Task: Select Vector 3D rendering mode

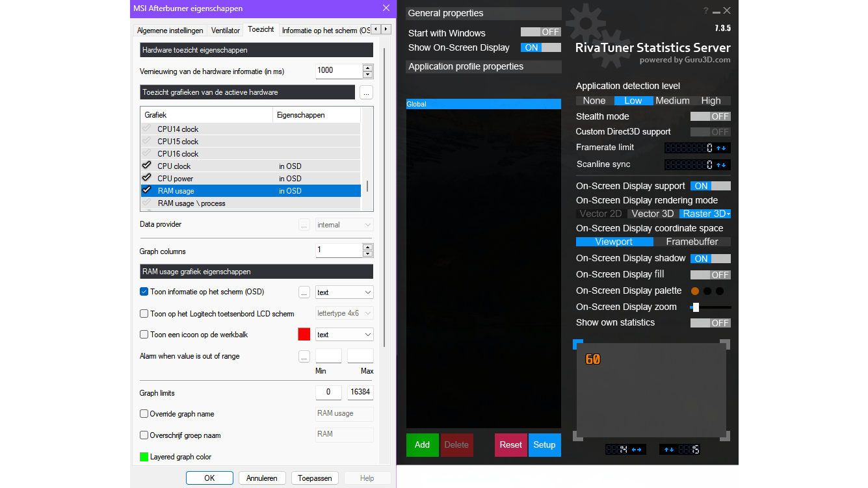Action: (x=653, y=214)
